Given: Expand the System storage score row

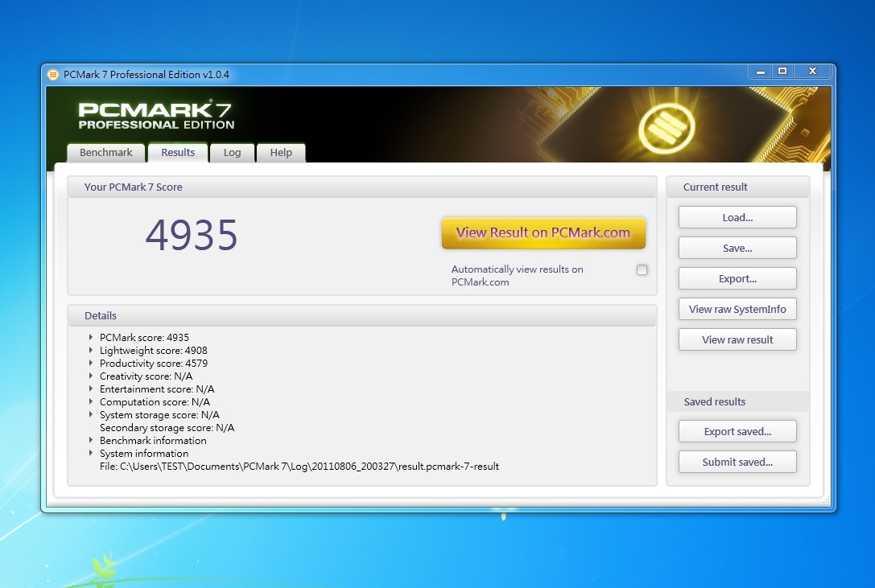Looking at the screenshot, I should point(90,414).
